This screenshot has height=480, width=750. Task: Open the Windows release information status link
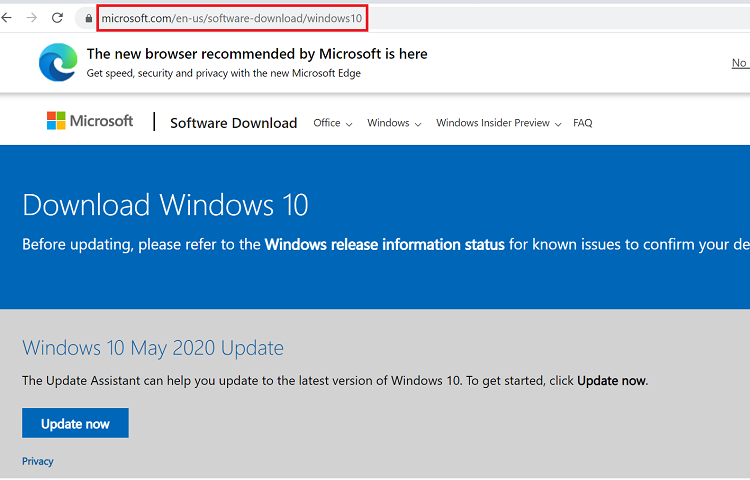384,244
